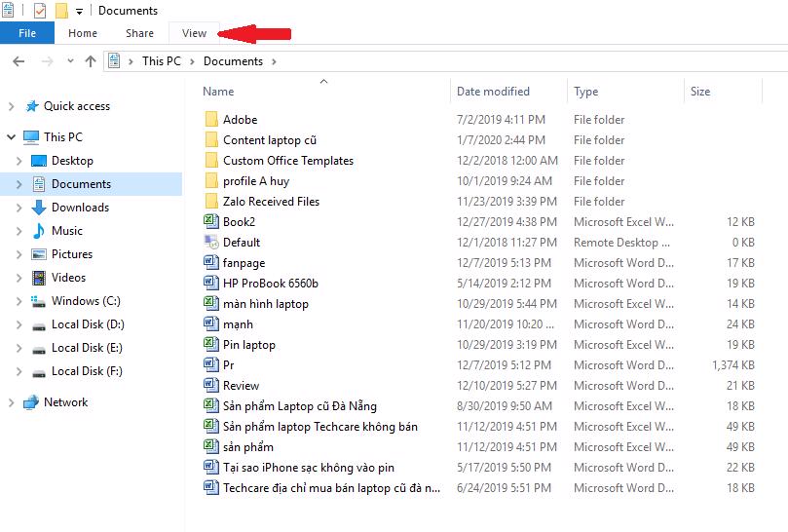Sort files by Name column header
The image size is (788, 532).
pyautogui.click(x=218, y=92)
